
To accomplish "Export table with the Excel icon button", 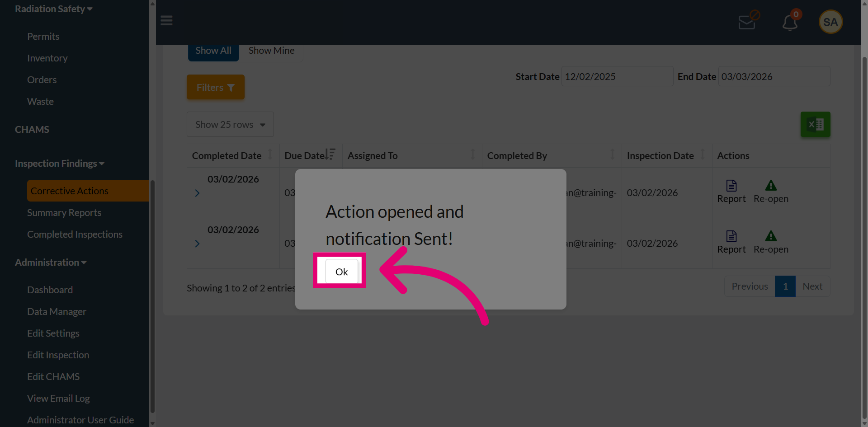I will [x=815, y=124].
